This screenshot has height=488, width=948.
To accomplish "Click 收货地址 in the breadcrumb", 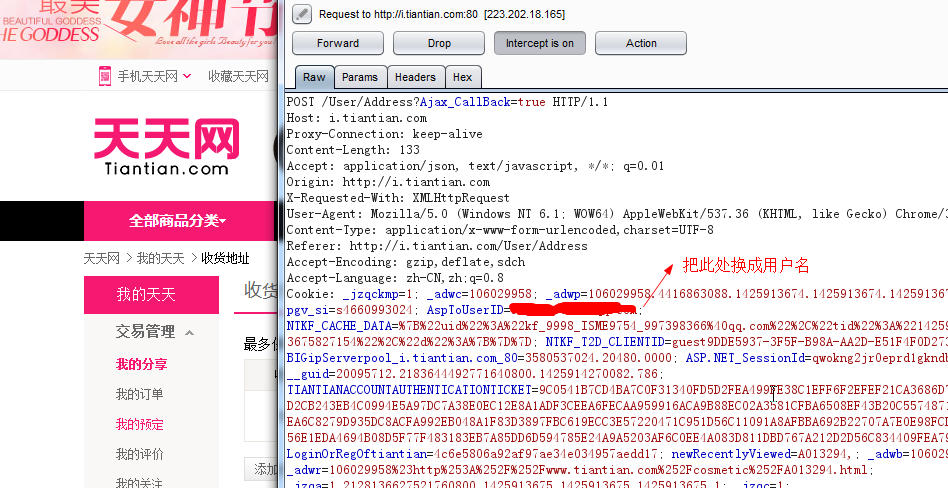I will (225, 259).
